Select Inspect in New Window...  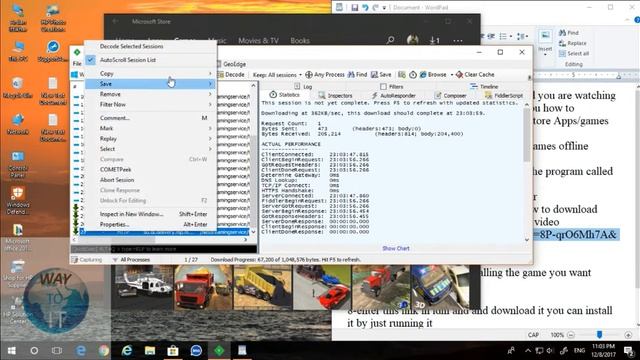[150, 214]
